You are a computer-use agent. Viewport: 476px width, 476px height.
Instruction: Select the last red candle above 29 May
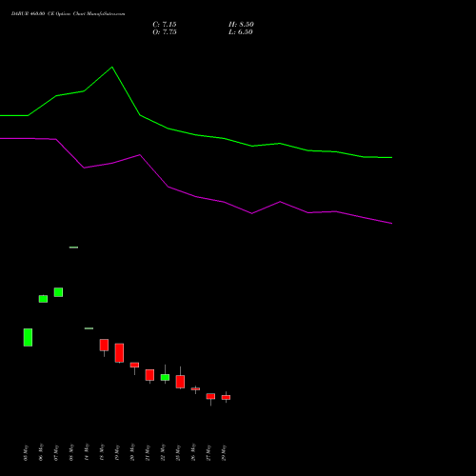tap(226, 397)
